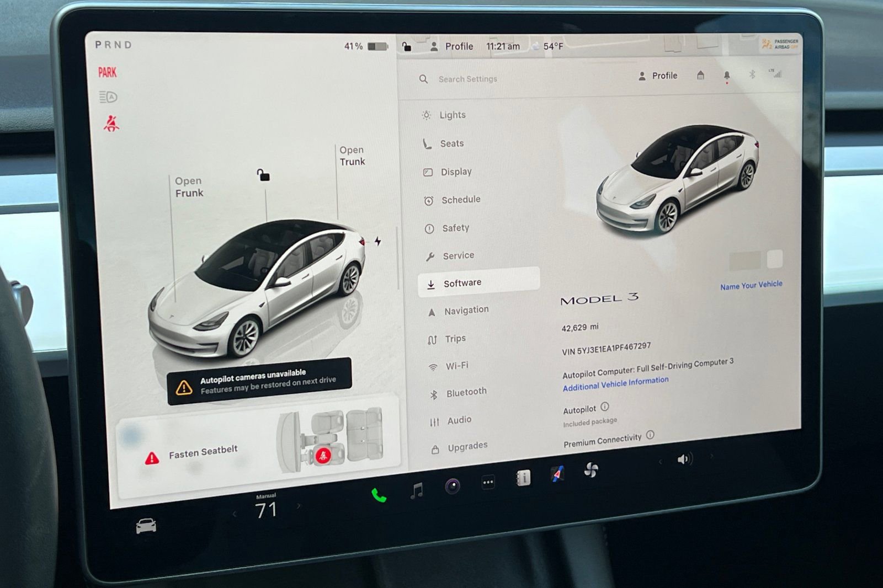
Task: Tap the Premium Connectivity info icon
Action: tap(650, 435)
